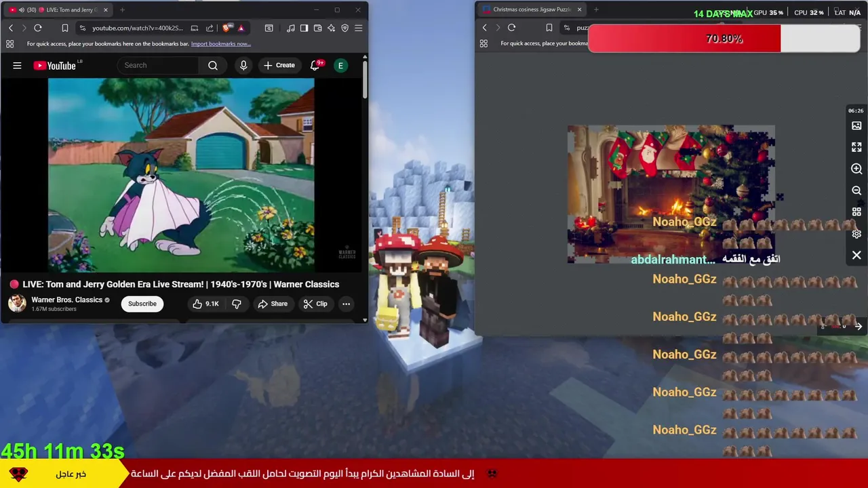Select the Christmas cosiness Jigsaw Puzzle tab
Viewport: 868px width, 488px height.
(532, 9)
